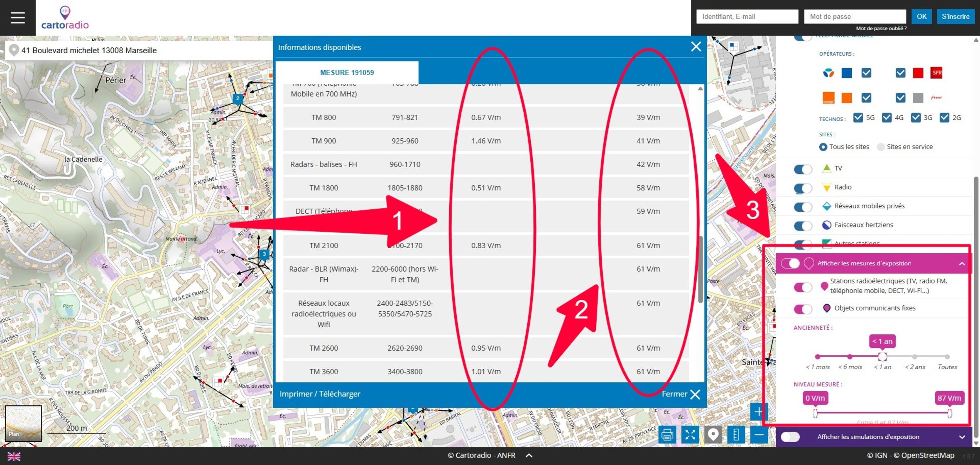The image size is (980, 465).
Task: Toggle the 'Objets communicants fixes' switch
Action: [x=802, y=309]
